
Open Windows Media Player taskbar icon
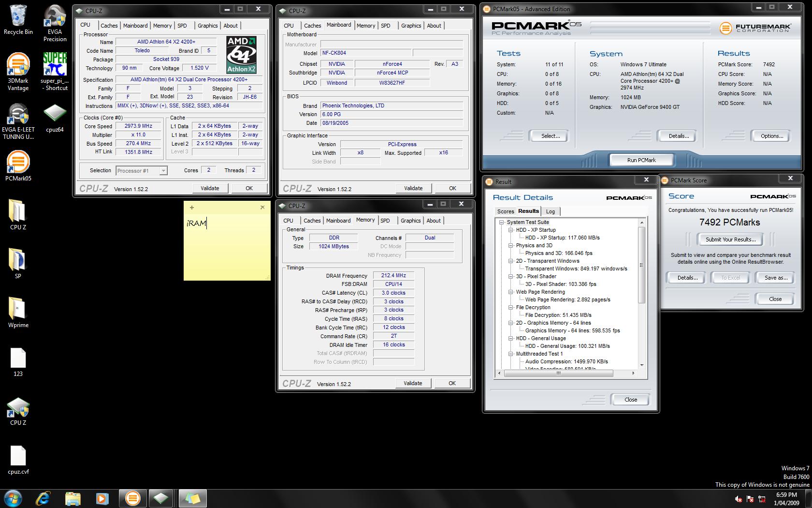pyautogui.click(x=102, y=498)
